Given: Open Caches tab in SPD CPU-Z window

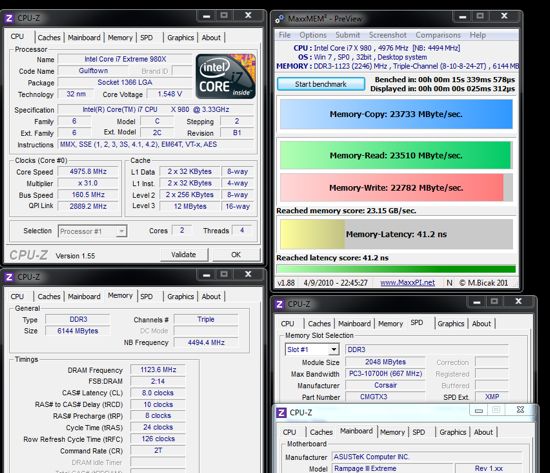Looking at the screenshot, I should pos(319,324).
